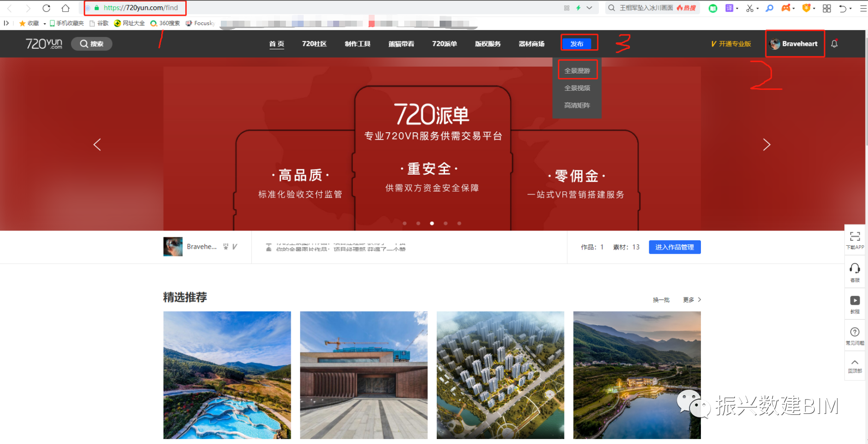Click the bookmarks sidebar toggle icon

6,23
